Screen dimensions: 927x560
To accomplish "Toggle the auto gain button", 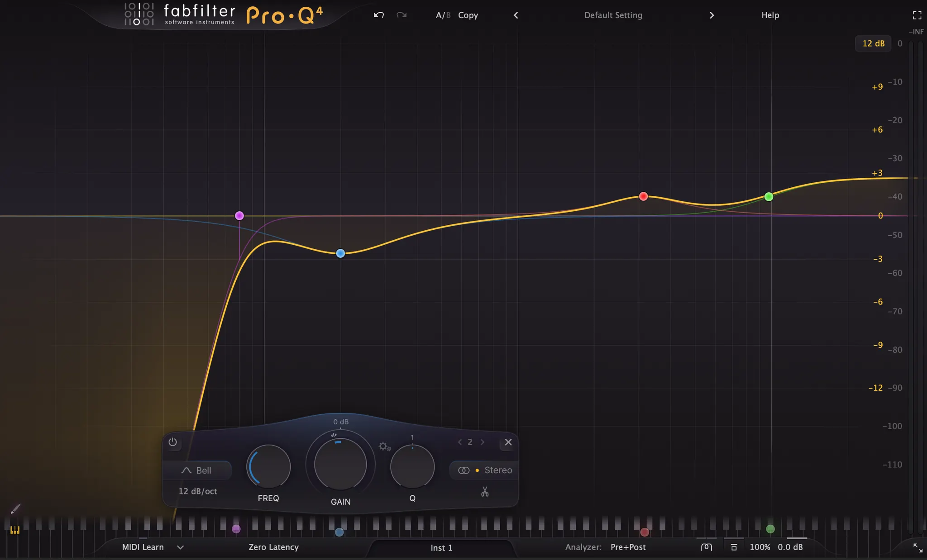I will [x=734, y=547].
